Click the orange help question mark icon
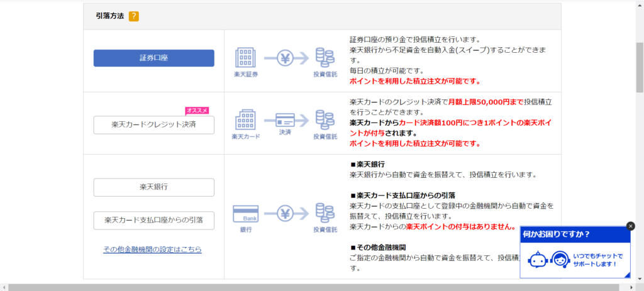Viewport: 644px width, 291px height. (133, 16)
